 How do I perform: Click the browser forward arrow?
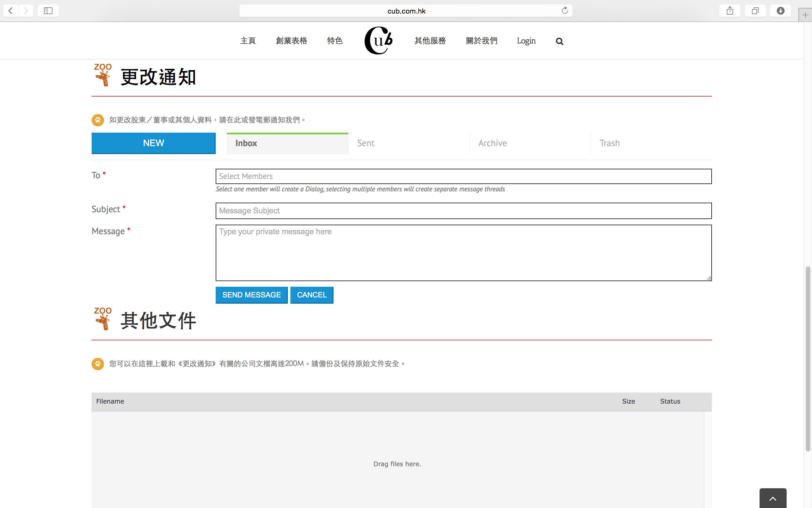(26, 11)
